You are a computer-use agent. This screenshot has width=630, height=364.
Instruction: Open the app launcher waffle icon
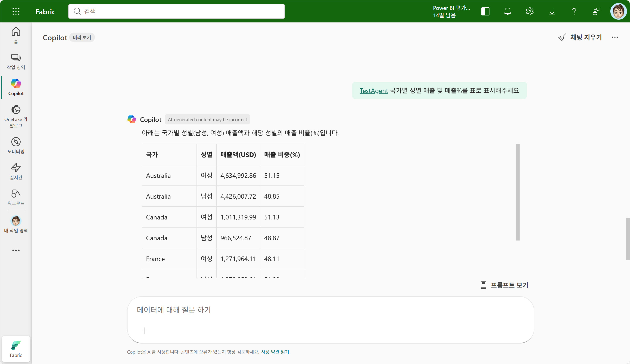click(x=16, y=11)
